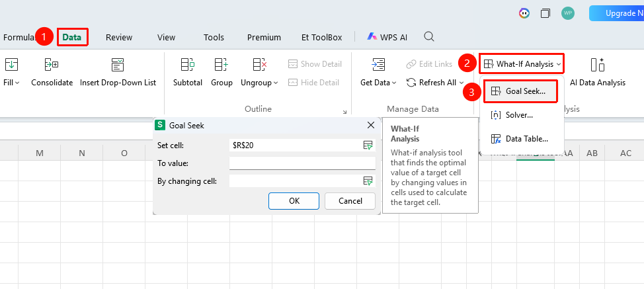Screen dimensions: 644x289
Task: Cancel the Goal Seek dialog
Action: point(350,201)
